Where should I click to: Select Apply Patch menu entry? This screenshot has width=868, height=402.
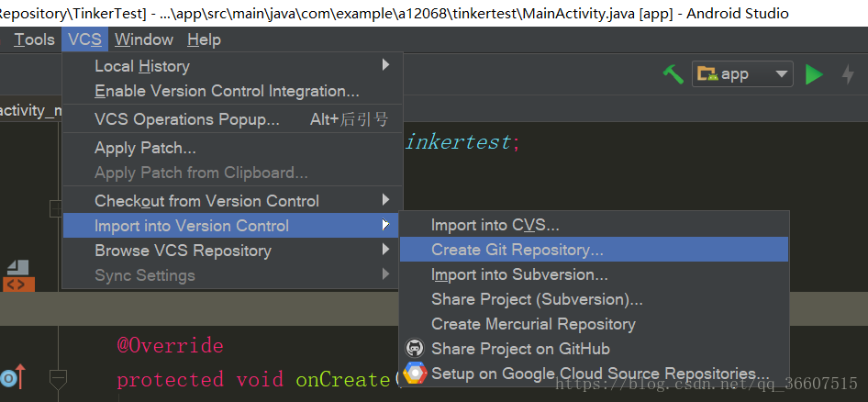tap(232, 148)
